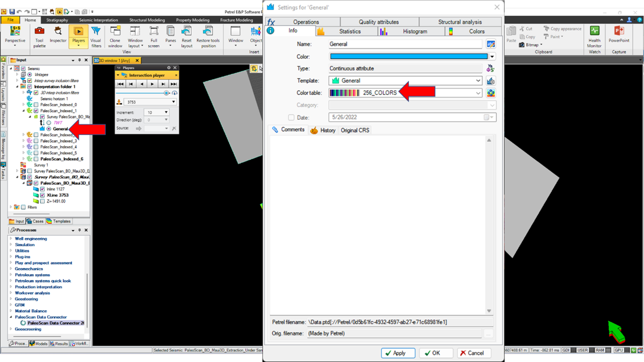This screenshot has height=362, width=644.
Task: Open the Inspector tool
Action: pos(58,35)
